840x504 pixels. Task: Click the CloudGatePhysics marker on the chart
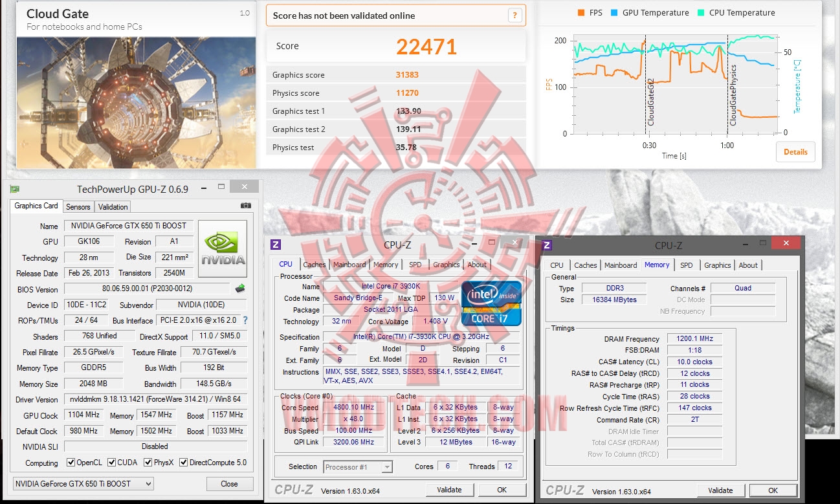tap(733, 95)
